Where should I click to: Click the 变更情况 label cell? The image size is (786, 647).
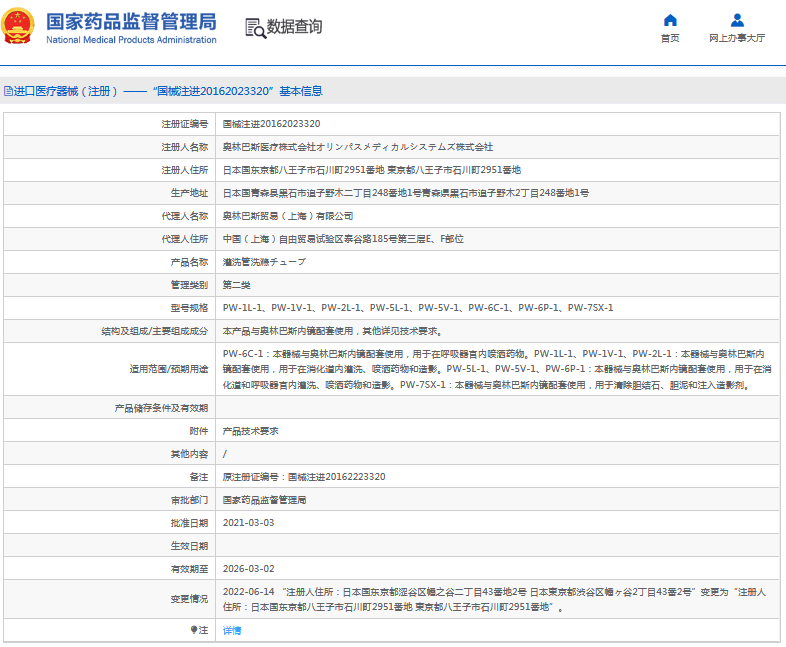109,599
